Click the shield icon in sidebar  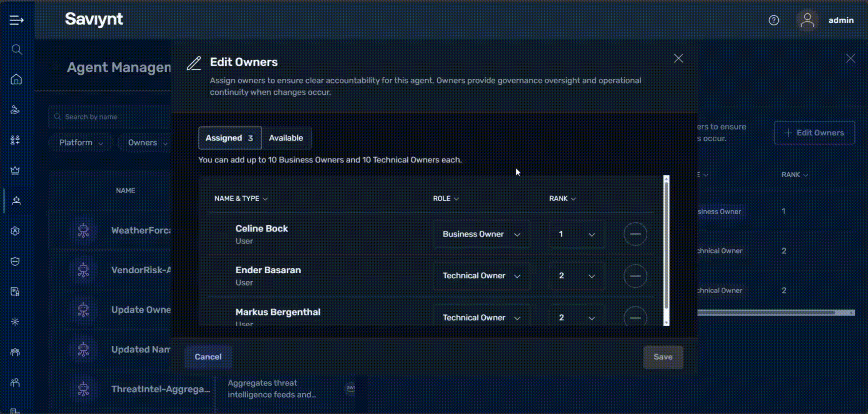point(15,261)
